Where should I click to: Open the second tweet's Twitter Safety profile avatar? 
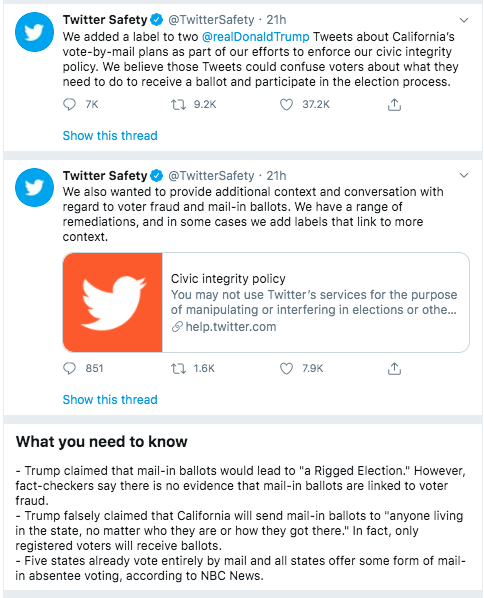pyautogui.click(x=34, y=187)
